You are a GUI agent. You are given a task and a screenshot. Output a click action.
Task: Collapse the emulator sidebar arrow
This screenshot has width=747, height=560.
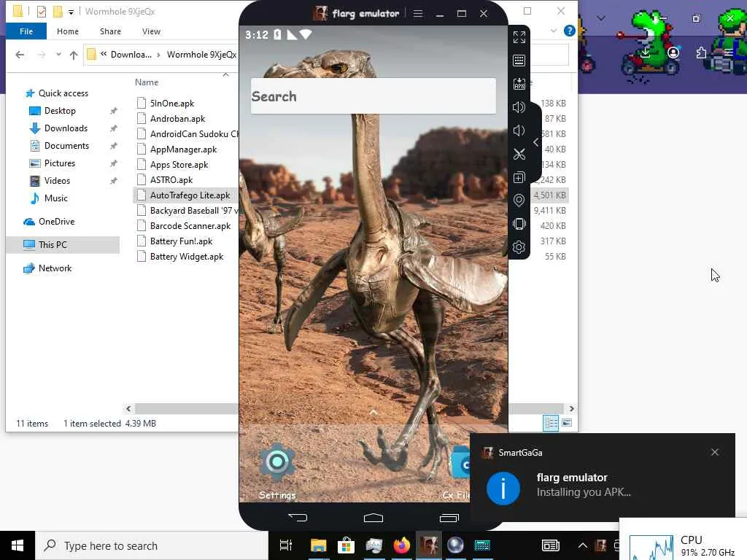coord(536,142)
